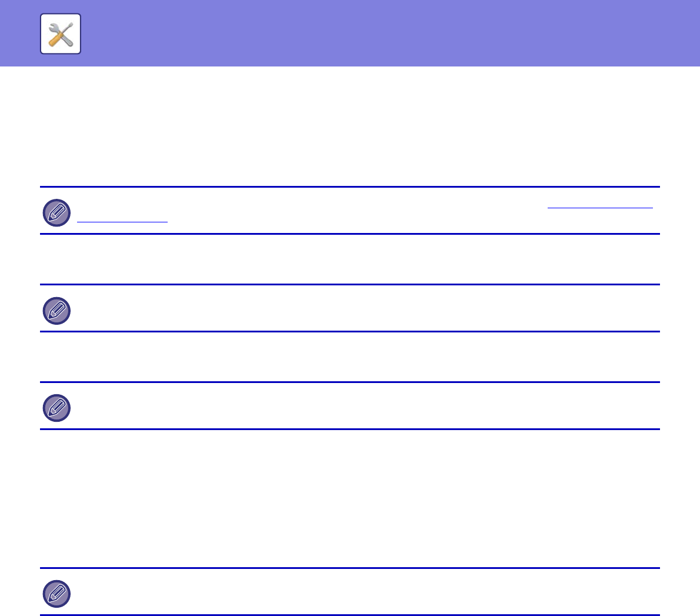Click inside the bottom note box's empty area
The height and width of the screenshot is (616, 700).
353,592
